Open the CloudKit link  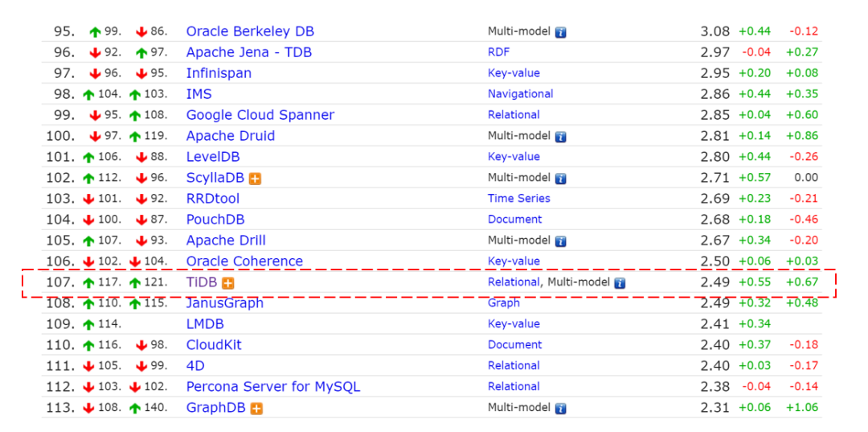coord(214,345)
